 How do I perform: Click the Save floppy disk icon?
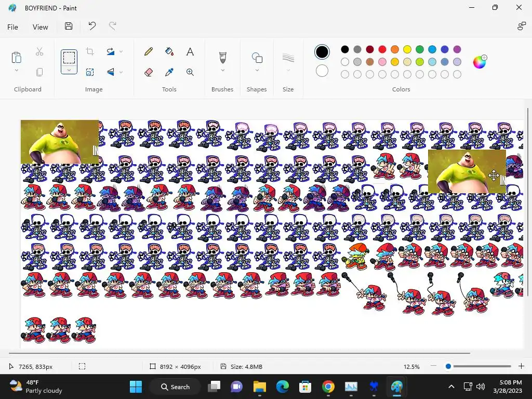(x=69, y=26)
